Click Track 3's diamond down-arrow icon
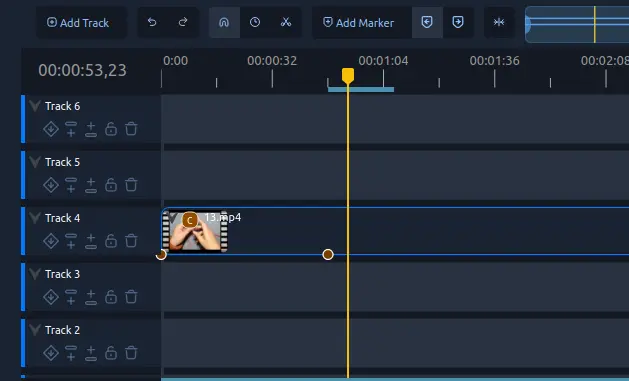This screenshot has height=381, width=629. [51, 297]
